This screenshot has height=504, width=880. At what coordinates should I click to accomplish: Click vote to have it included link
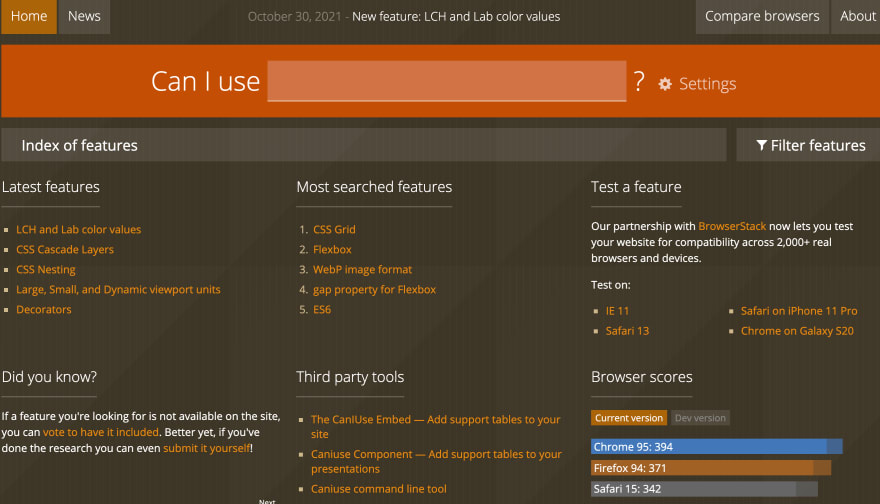click(101, 432)
